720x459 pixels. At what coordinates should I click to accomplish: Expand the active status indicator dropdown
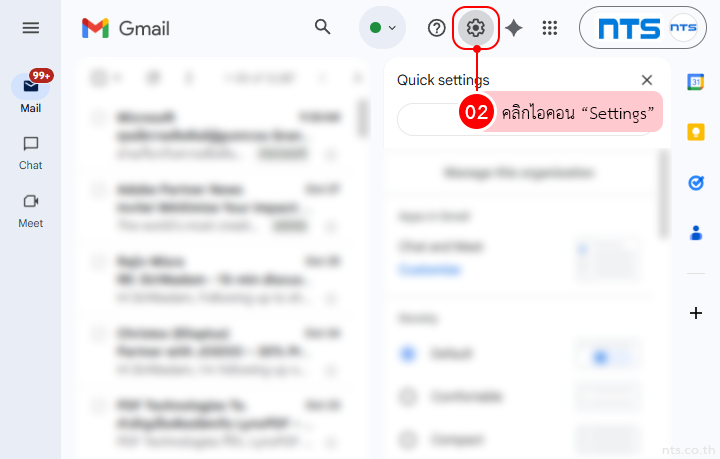tap(382, 28)
